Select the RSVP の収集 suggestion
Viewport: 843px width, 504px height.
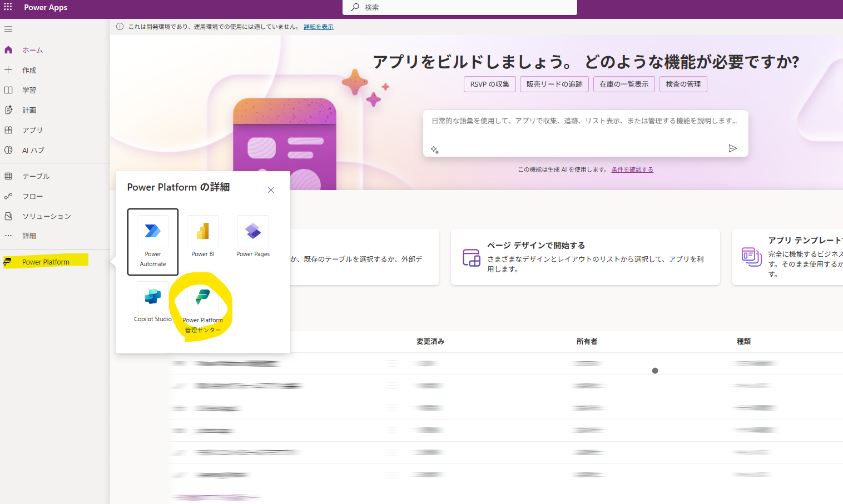490,84
